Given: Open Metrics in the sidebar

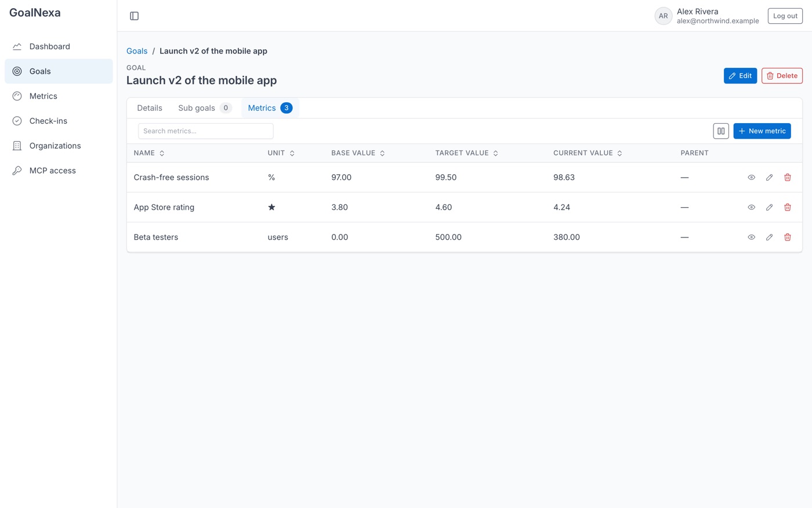Looking at the screenshot, I should coord(59,96).
